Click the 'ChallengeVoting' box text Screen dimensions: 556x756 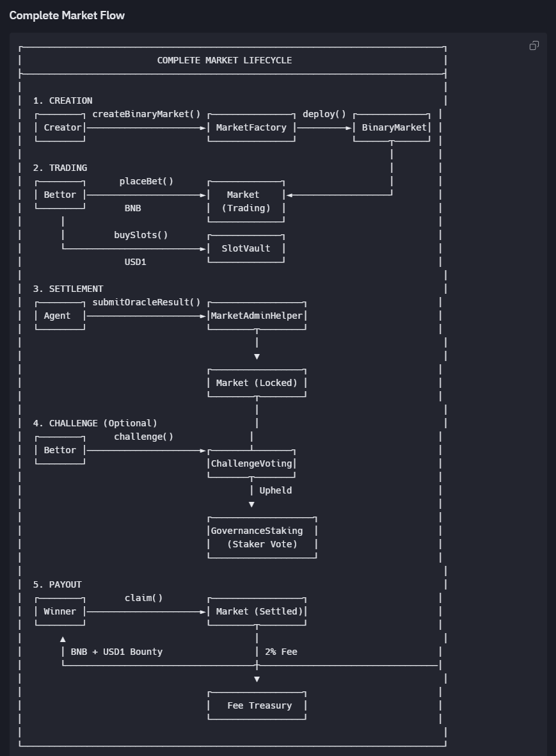[x=251, y=464]
